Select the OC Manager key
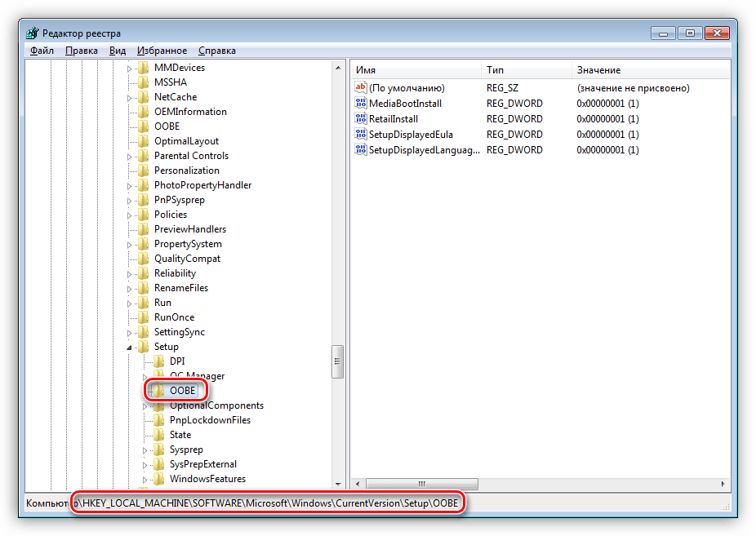The width and height of the screenshot is (756, 536). coord(198,376)
